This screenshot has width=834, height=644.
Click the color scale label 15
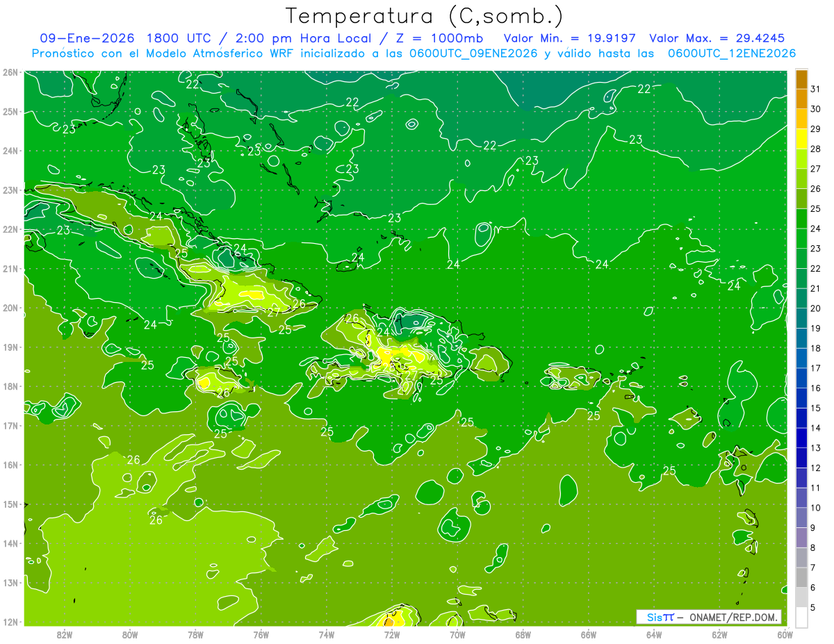click(815, 408)
